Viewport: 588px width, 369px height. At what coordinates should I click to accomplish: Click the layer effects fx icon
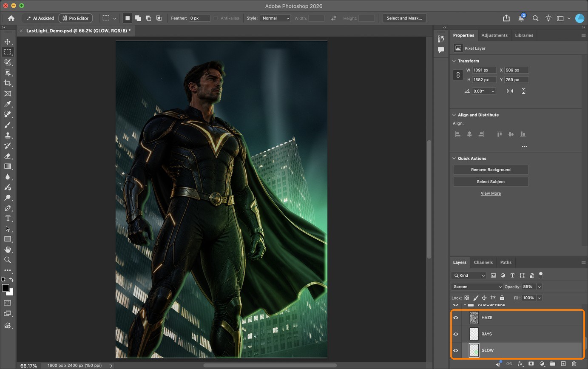(x=520, y=364)
